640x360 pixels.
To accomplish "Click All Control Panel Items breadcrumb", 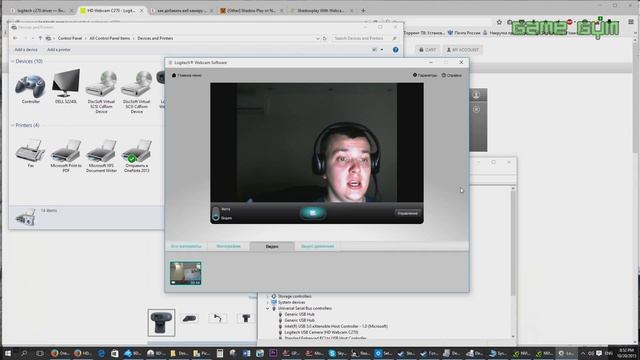I will 109,38.
